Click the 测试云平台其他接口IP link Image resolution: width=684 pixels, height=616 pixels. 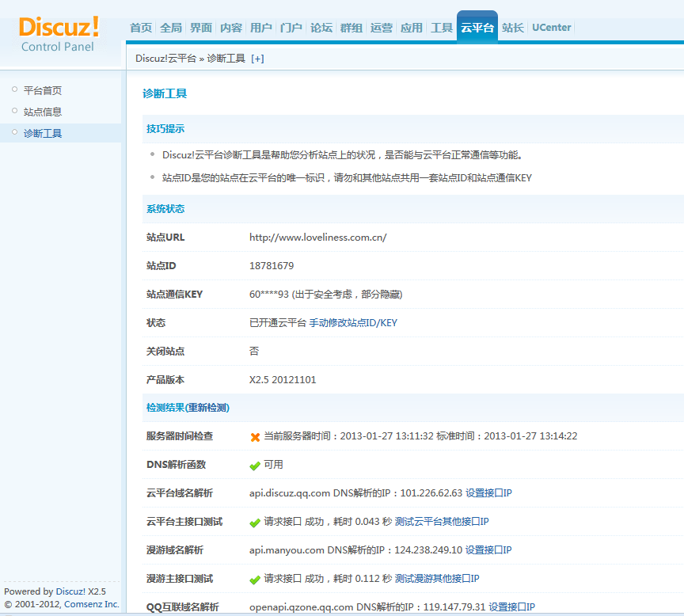click(442, 521)
